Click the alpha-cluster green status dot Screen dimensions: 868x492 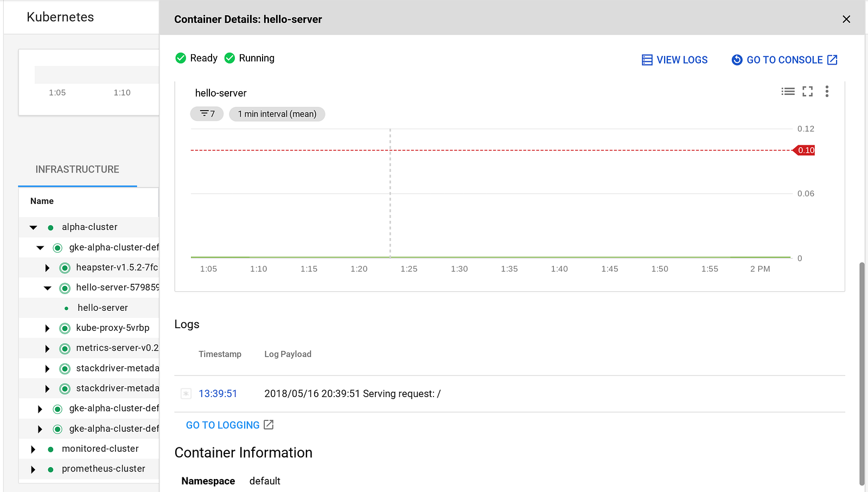tap(50, 228)
